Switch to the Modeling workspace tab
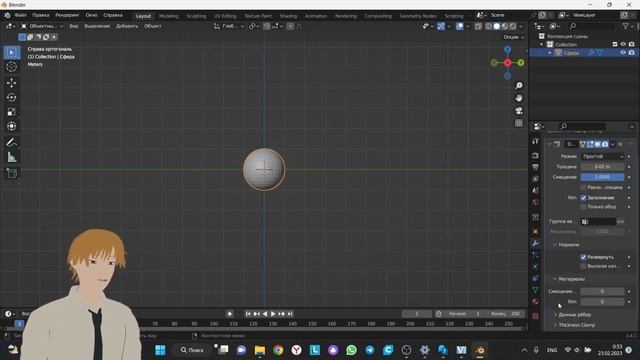 point(169,16)
